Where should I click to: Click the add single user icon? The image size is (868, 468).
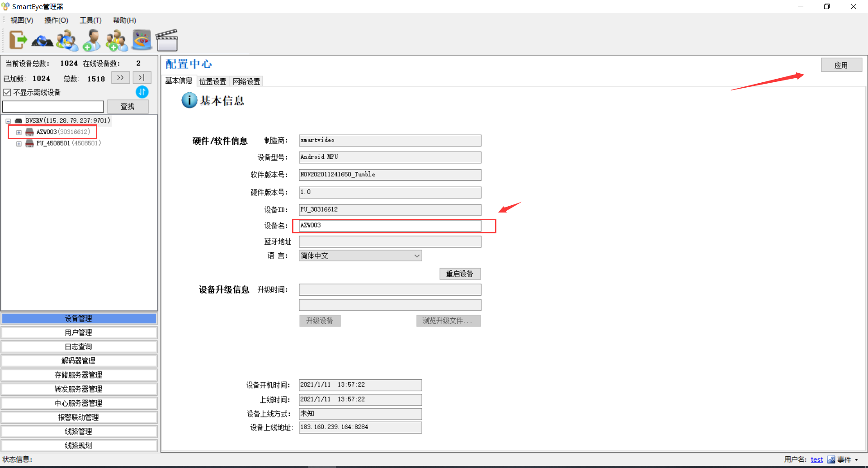click(x=92, y=40)
